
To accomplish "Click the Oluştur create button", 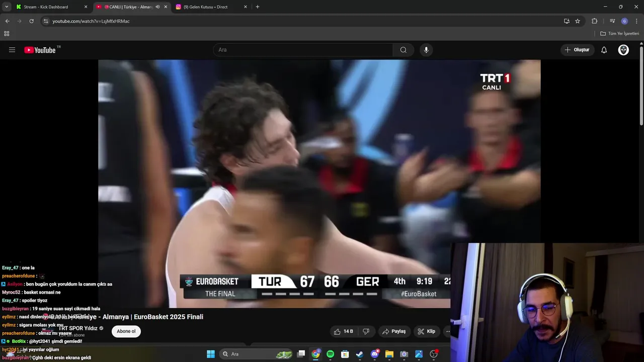I will (577, 50).
